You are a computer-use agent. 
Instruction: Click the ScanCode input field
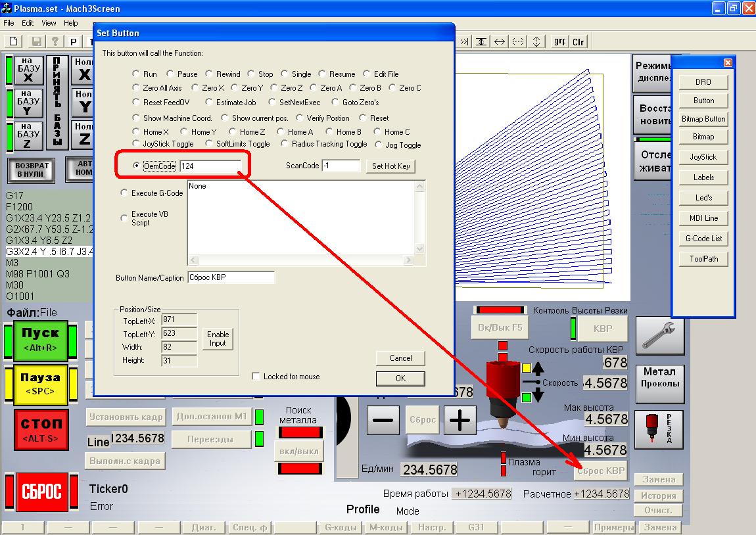point(341,166)
